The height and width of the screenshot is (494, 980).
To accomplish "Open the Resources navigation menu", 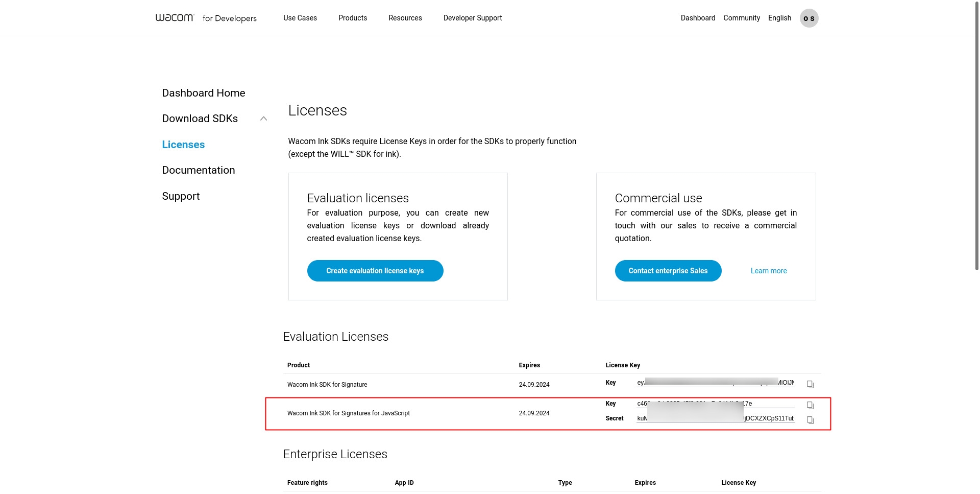I will pos(405,18).
